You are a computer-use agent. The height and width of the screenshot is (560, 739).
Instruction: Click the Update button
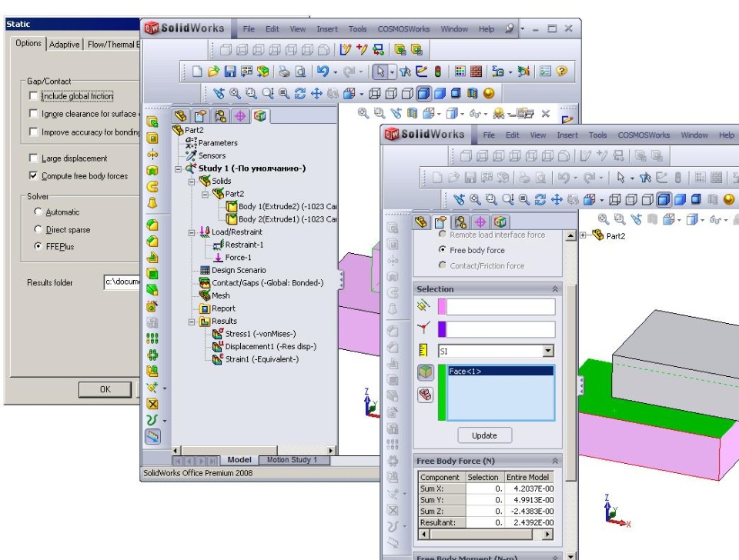pyautogui.click(x=484, y=435)
